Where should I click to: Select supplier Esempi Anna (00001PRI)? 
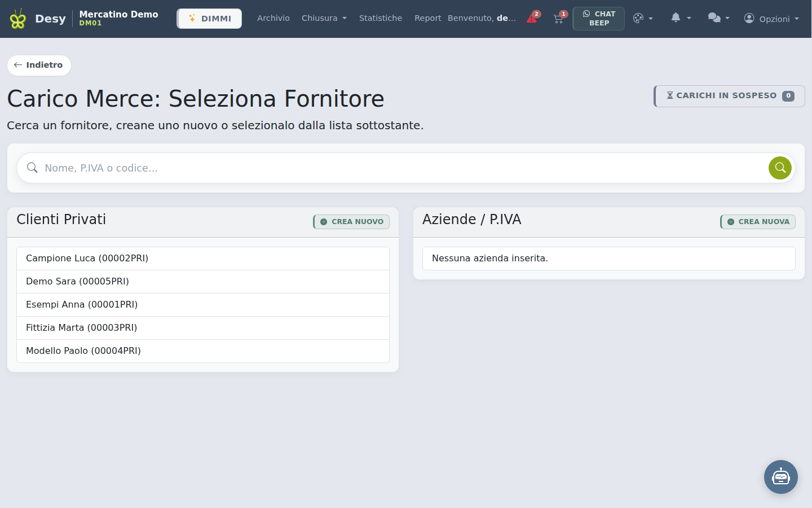[x=203, y=305]
